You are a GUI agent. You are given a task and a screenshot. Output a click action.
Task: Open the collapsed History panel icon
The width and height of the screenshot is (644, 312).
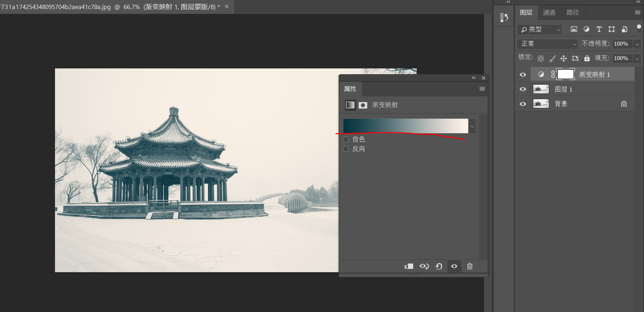pos(504,17)
